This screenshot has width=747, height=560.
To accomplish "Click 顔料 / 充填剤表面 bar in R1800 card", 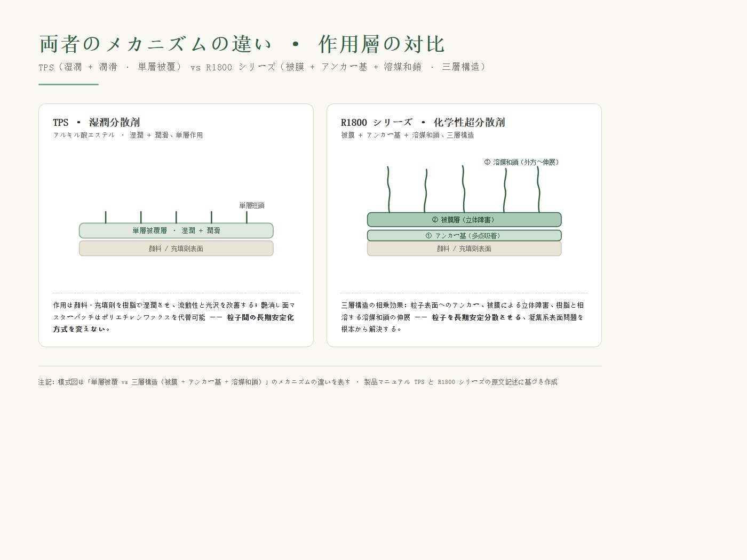I will [464, 249].
